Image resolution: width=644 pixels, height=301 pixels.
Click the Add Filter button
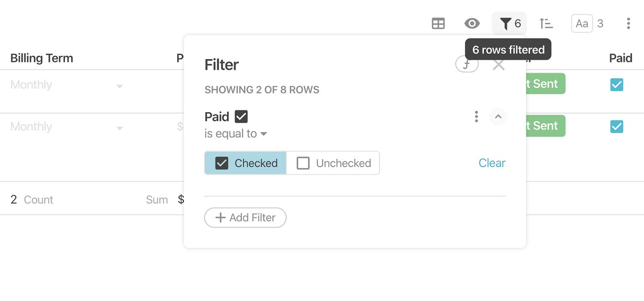click(245, 217)
